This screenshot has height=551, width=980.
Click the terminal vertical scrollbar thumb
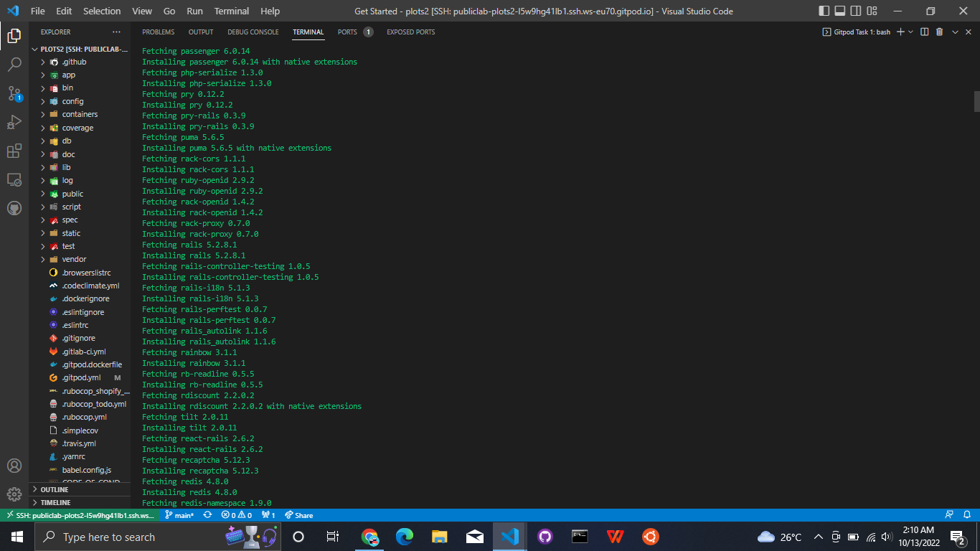pyautogui.click(x=976, y=101)
